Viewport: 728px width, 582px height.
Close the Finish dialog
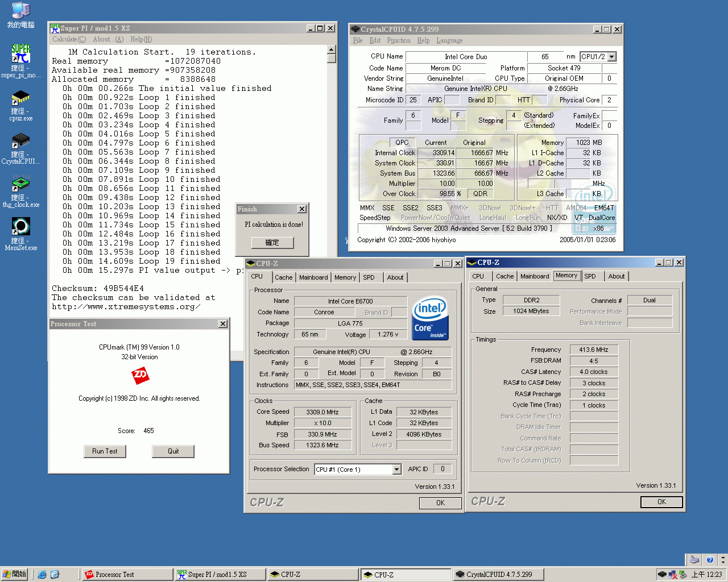click(302, 209)
